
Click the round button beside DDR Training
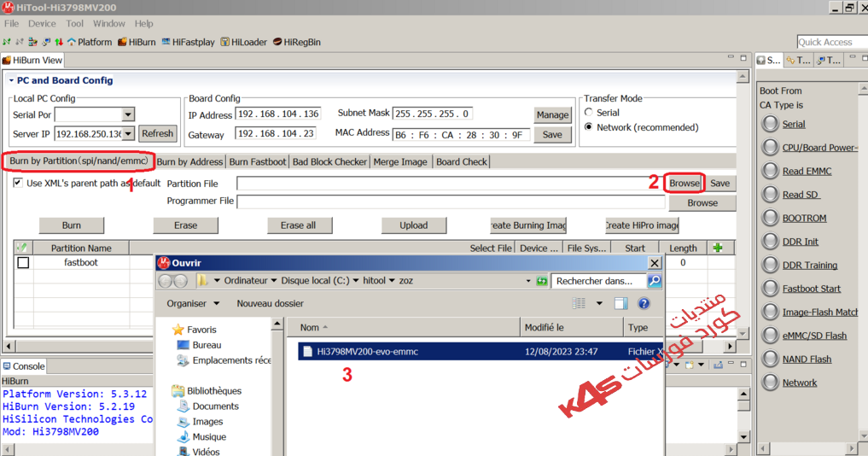click(x=770, y=264)
